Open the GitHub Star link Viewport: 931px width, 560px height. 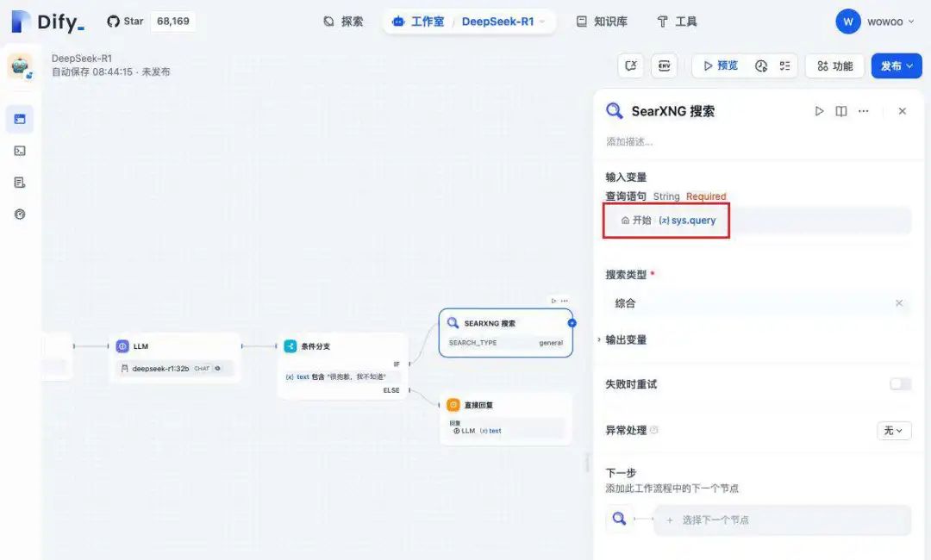(125, 22)
